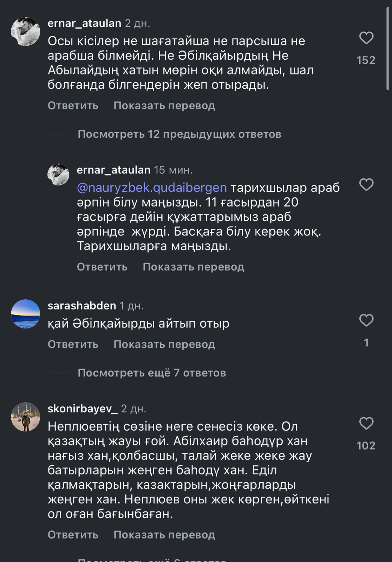Open the username skonirbayev_
392x562 pixels.
coord(81,409)
